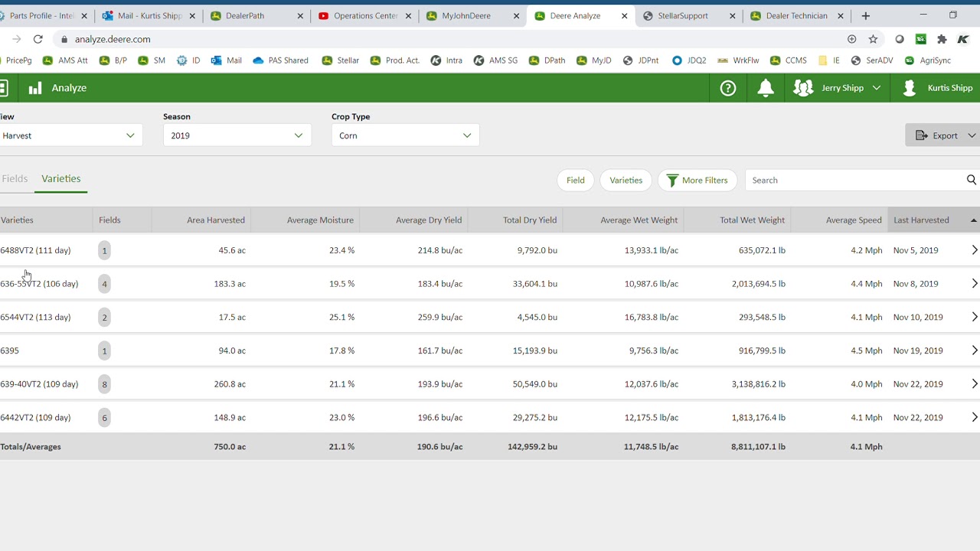Click the browser address bar
The height and width of the screenshot is (551, 980).
[x=452, y=39]
